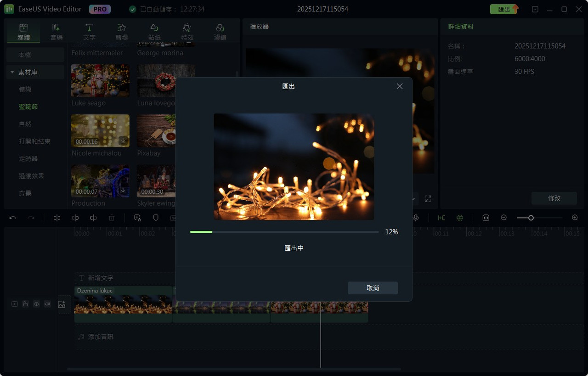Screen dimensions: 588x376
Task: Click the player fullscreen icon
Action: point(428,199)
